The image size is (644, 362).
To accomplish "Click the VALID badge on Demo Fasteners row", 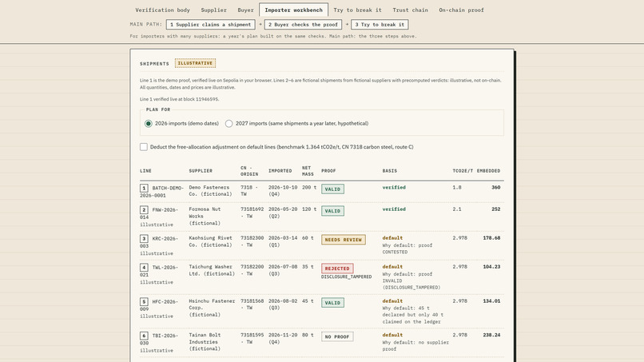I will [332, 189].
